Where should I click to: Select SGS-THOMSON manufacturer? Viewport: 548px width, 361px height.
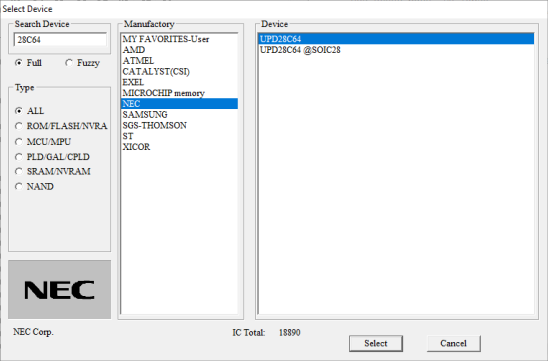179,125
